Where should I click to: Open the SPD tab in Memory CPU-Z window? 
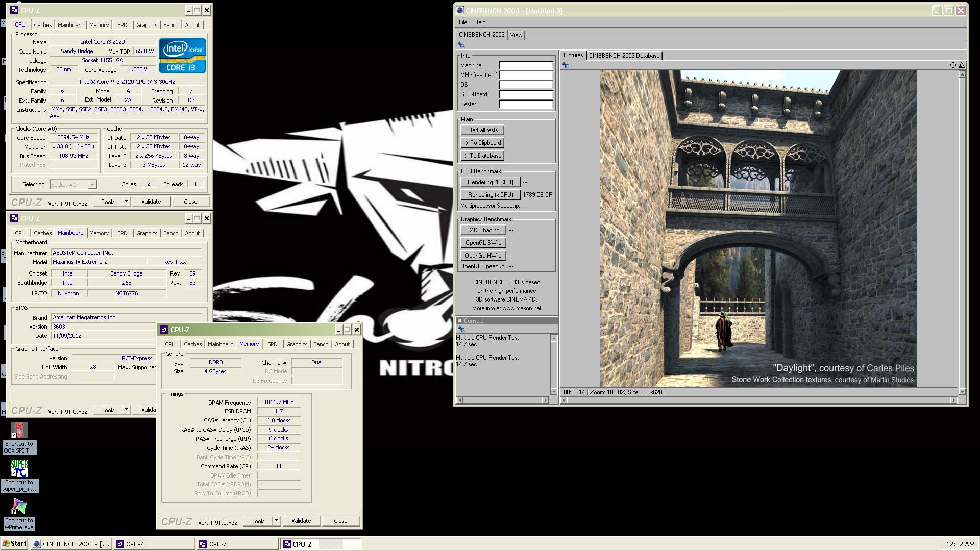(x=273, y=344)
